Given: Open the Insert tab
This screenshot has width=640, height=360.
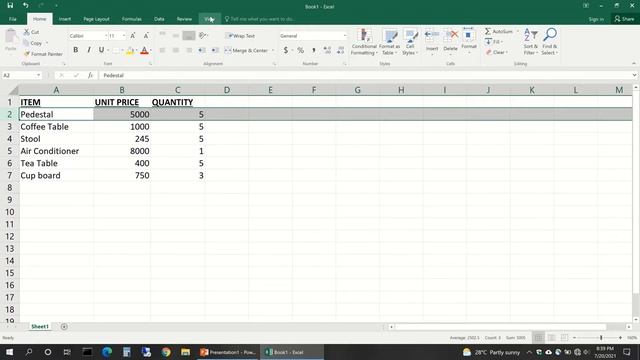Looking at the screenshot, I should coord(64,19).
